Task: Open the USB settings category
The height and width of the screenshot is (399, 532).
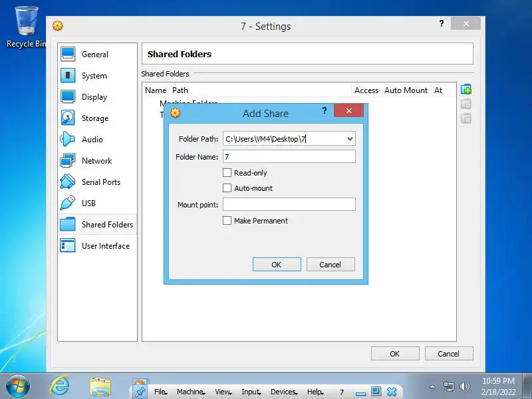Action: coord(97,203)
